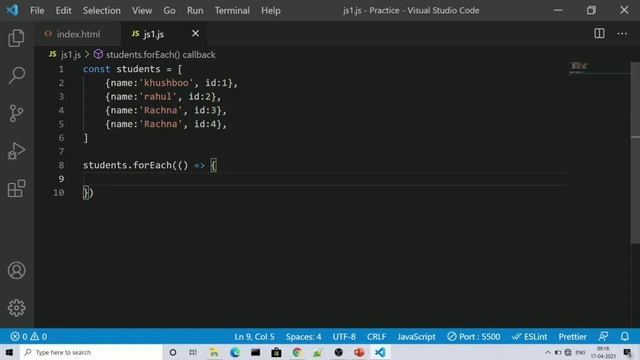640x360 pixels.
Task: Open the editor More Actions ellipsis
Action: (x=622, y=33)
